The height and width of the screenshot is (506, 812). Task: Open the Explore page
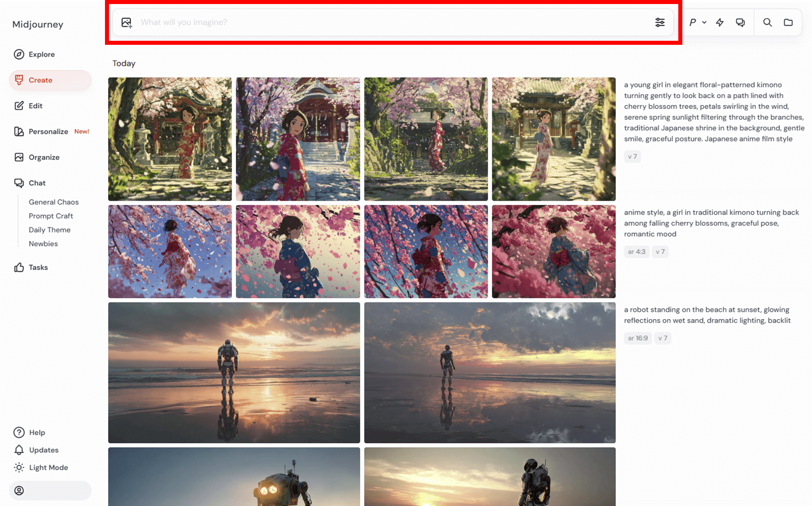(42, 54)
